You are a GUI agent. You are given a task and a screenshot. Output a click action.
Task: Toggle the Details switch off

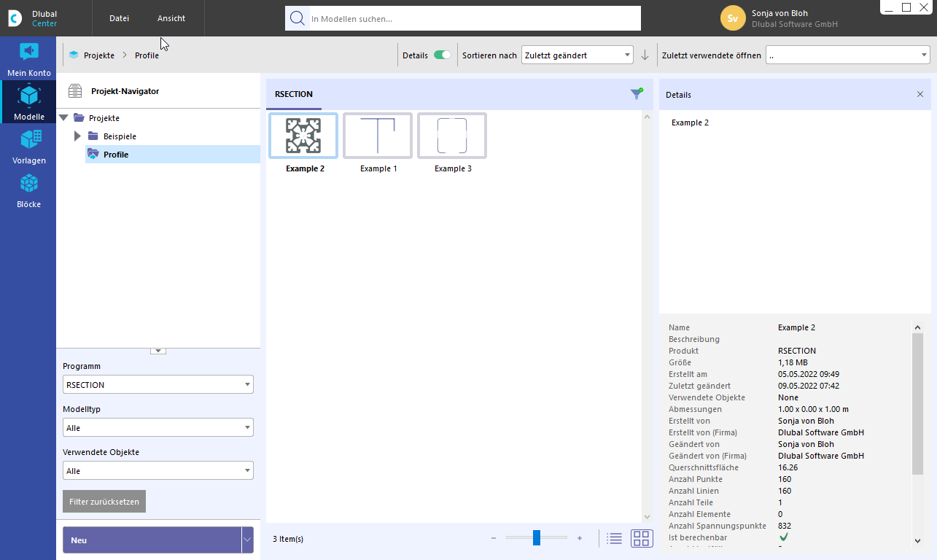coord(442,55)
